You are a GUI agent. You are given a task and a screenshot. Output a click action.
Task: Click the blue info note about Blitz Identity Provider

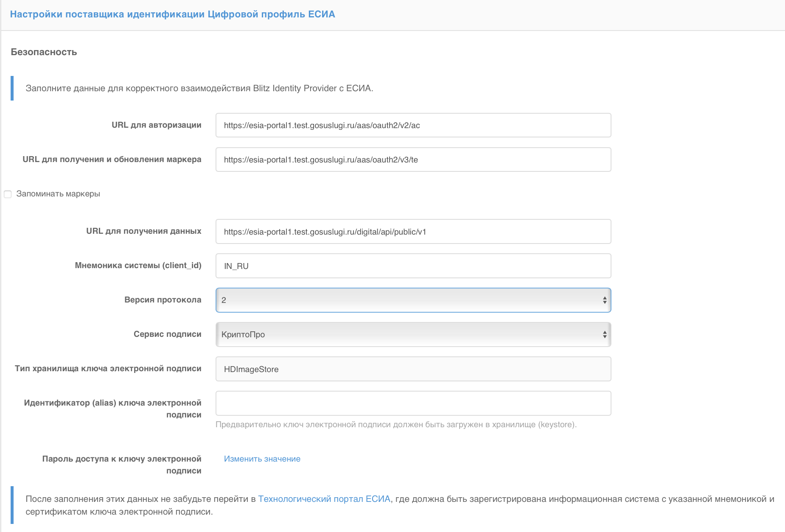click(199, 89)
